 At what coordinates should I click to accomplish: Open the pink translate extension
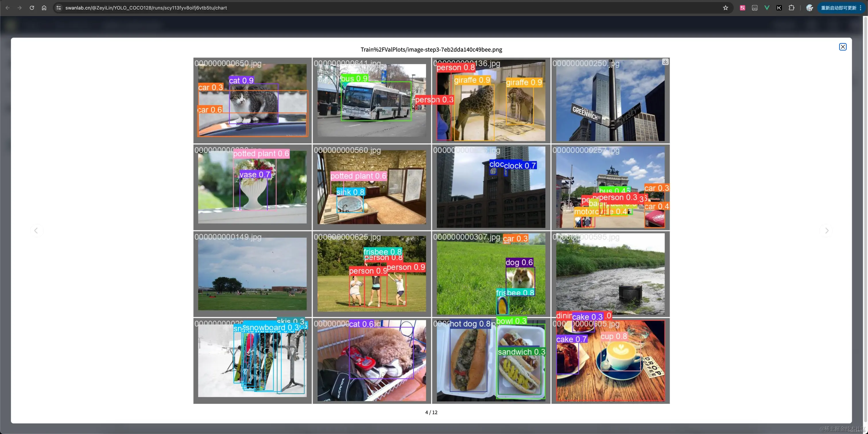(x=742, y=8)
